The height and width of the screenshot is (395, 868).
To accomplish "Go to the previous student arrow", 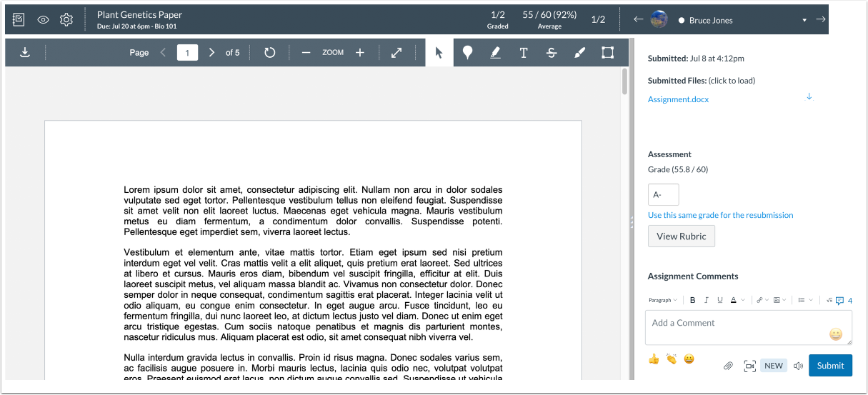I will 639,19.
